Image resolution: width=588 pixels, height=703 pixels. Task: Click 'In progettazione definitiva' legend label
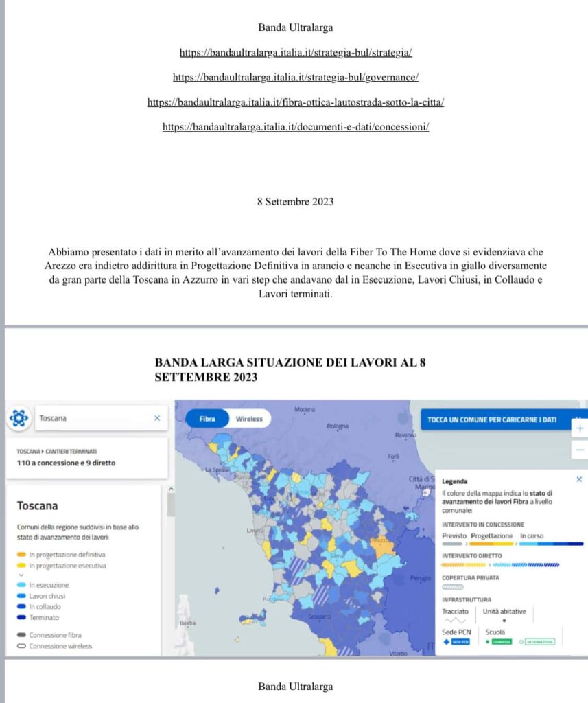(x=67, y=555)
